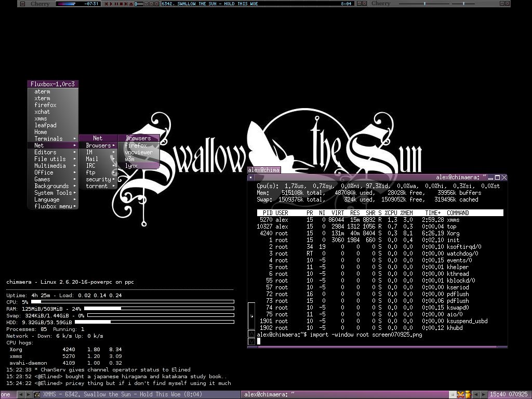532x399 pixels.
Task: Select the alex@chima terminal tab
Action: pos(263,170)
